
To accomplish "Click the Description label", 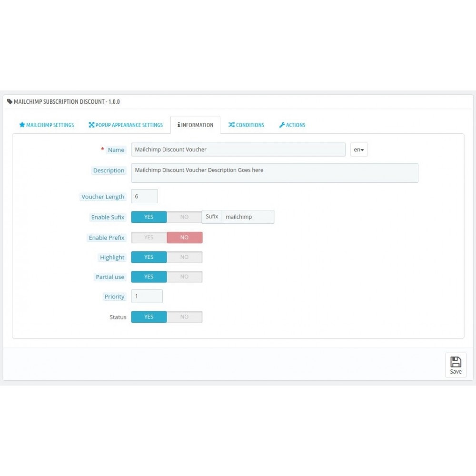I will coord(109,170).
